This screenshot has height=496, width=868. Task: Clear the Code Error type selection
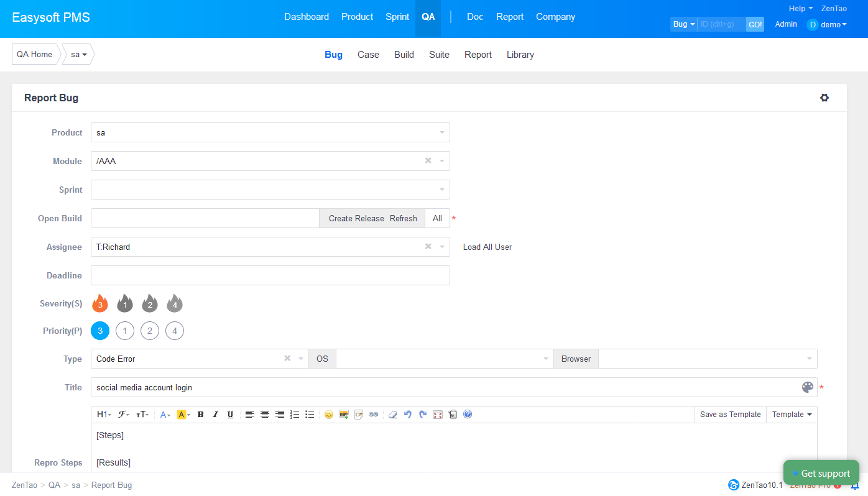[287, 359]
